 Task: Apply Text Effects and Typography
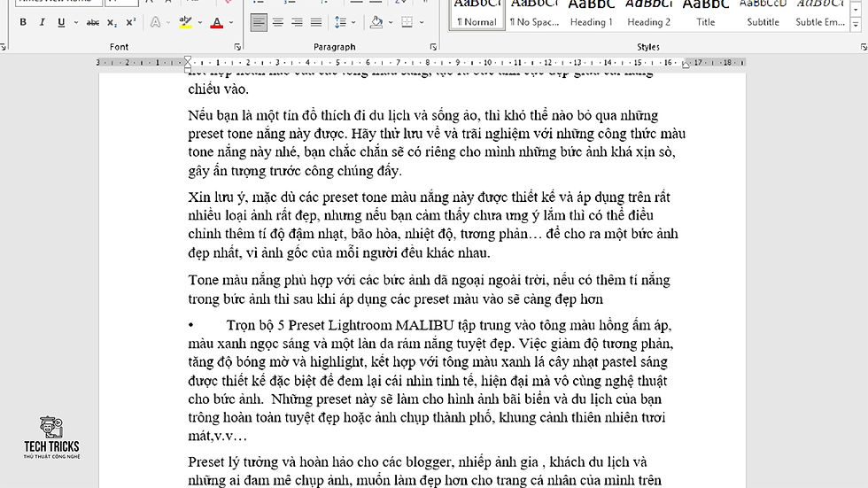(x=156, y=22)
